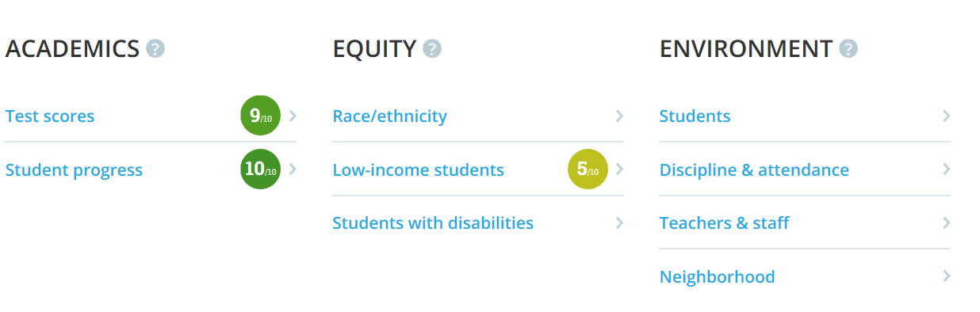This screenshot has height=312, width=980.
Task: Open the Test scores link
Action: (50, 116)
